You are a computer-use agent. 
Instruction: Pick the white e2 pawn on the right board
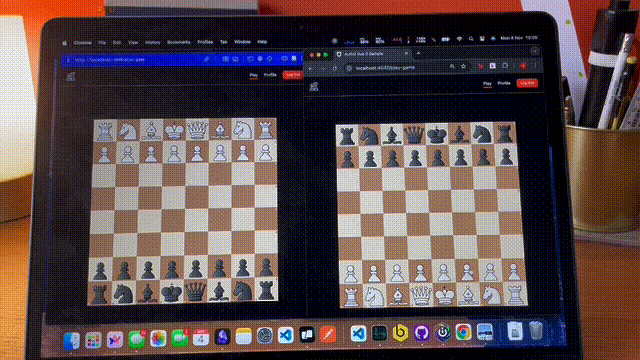click(x=444, y=272)
